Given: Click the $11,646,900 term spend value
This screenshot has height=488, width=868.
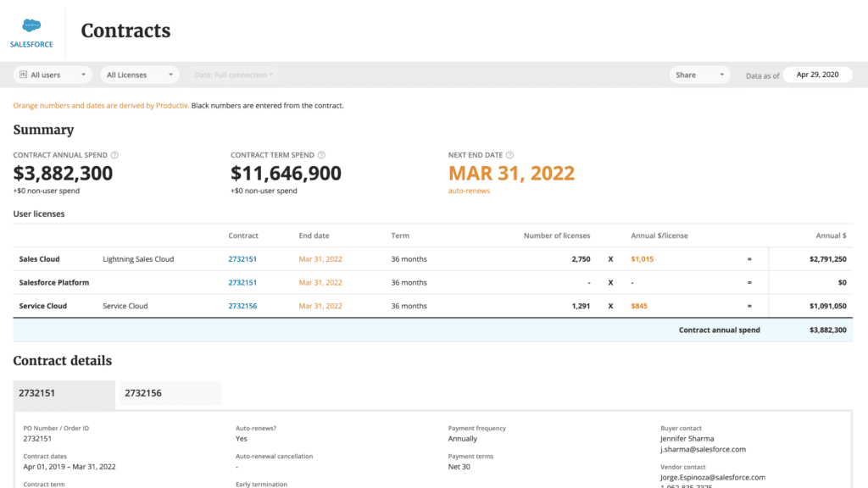Looking at the screenshot, I should [x=287, y=173].
